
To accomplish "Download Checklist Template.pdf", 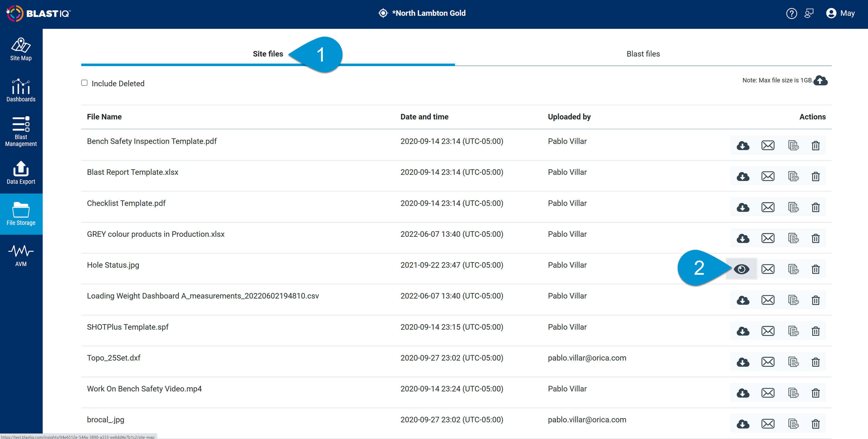I will (x=743, y=207).
